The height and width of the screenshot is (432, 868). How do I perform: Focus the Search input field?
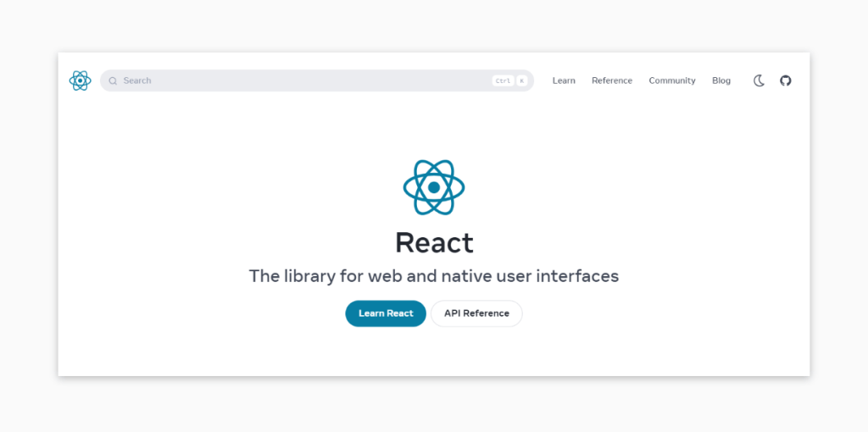tap(317, 80)
